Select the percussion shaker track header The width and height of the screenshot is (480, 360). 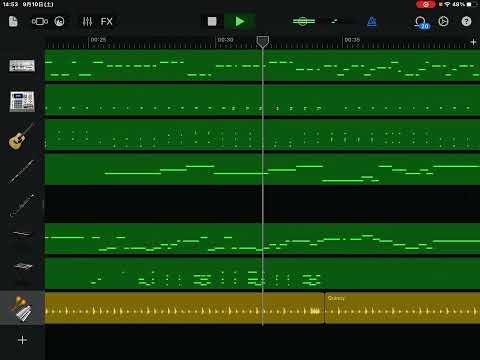coord(22,308)
